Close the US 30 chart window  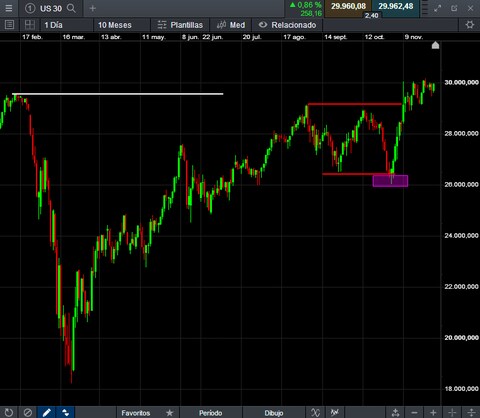pyautogui.click(x=470, y=8)
